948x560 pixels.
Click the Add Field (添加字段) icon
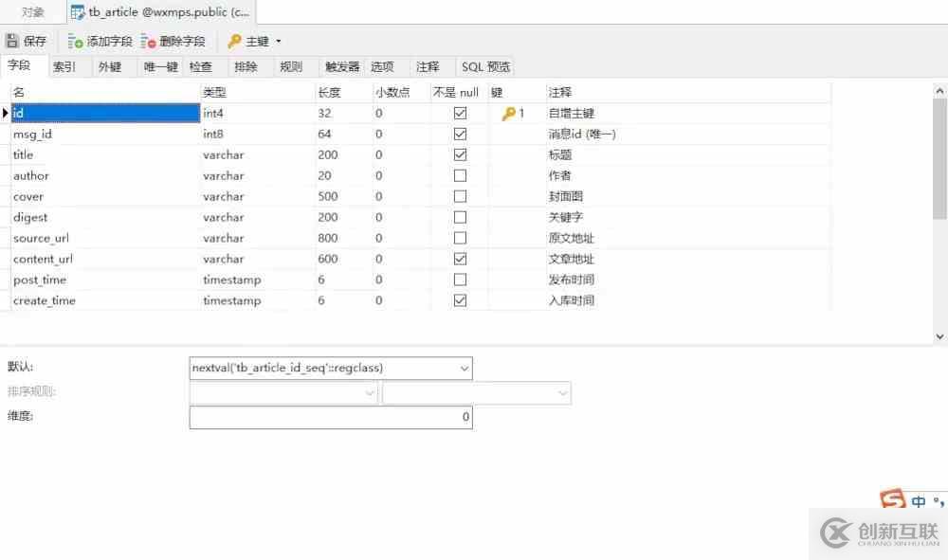click(x=76, y=41)
